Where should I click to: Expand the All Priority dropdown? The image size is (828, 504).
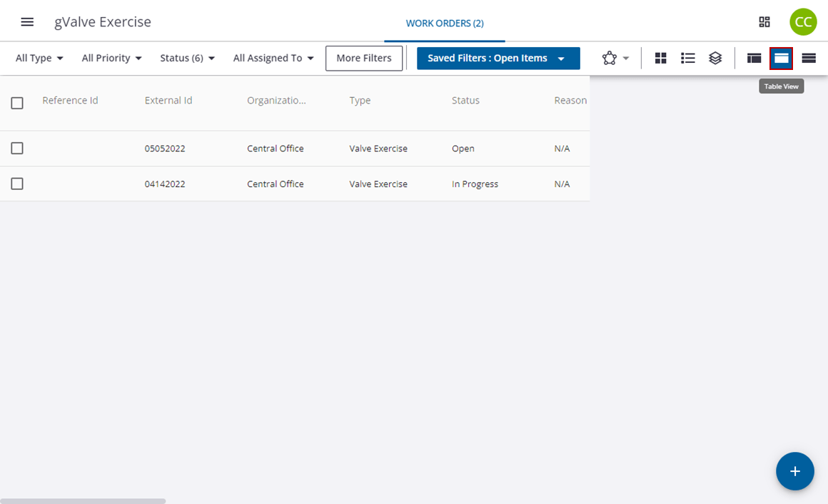tap(111, 58)
